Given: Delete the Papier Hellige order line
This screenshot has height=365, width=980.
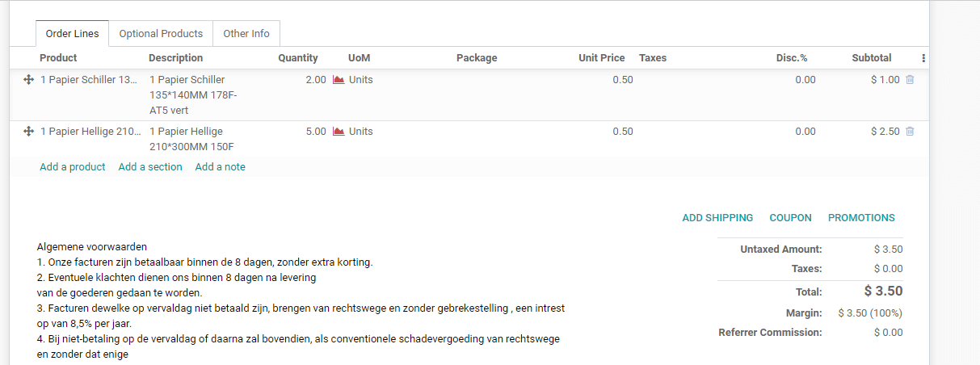Looking at the screenshot, I should coord(910,132).
